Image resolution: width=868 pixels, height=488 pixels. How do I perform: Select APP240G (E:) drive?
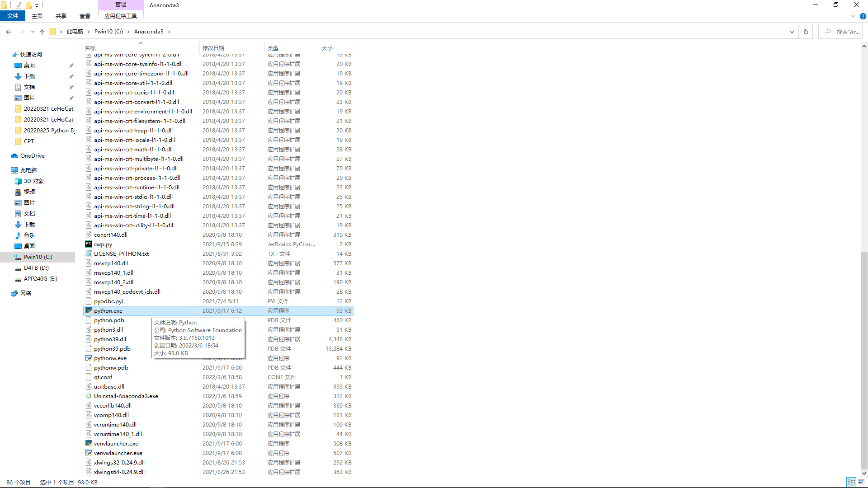41,278
